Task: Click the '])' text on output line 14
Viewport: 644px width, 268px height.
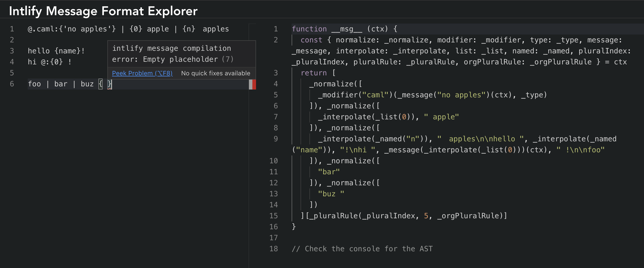Action: (x=313, y=205)
